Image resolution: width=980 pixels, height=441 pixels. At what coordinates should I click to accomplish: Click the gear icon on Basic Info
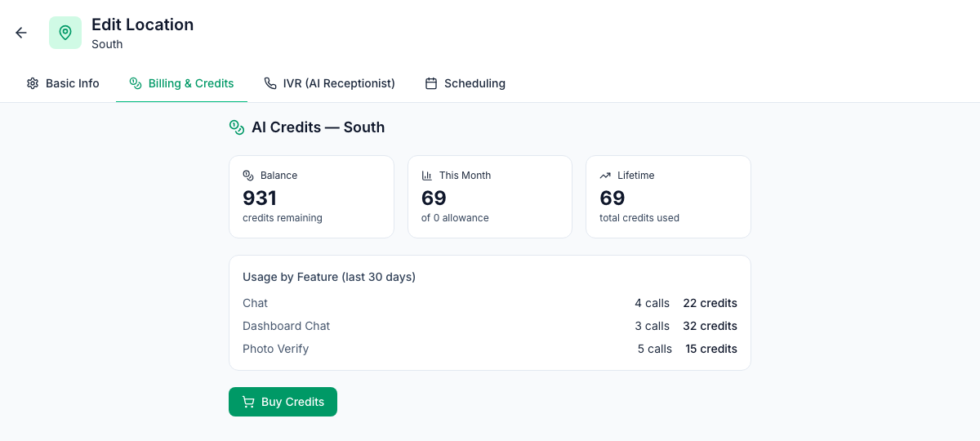coord(33,83)
